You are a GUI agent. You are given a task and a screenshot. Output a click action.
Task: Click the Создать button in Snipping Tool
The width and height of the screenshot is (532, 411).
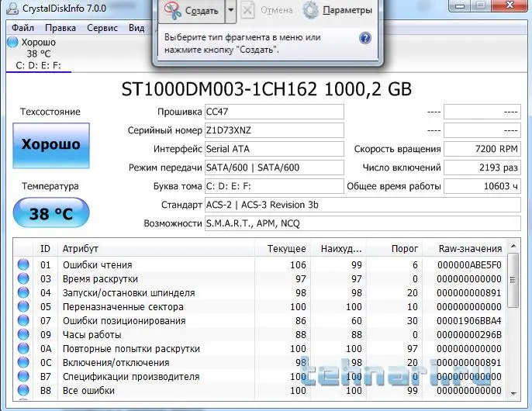[192, 10]
